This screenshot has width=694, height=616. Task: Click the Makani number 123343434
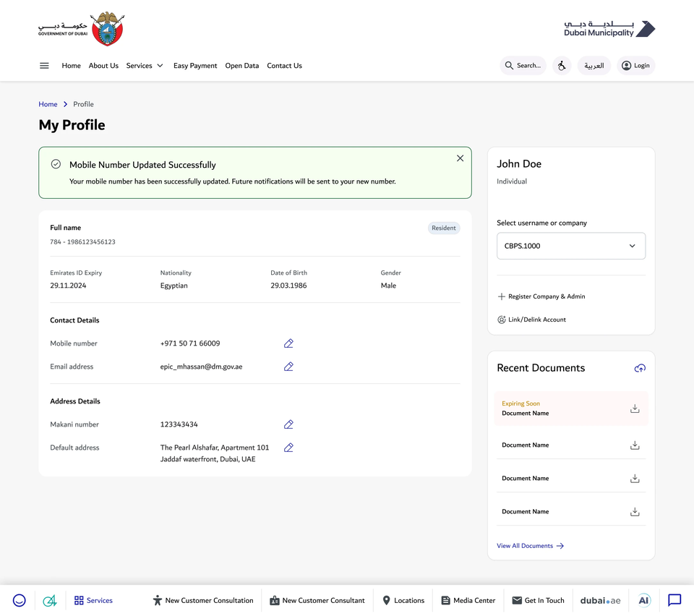[x=179, y=424]
